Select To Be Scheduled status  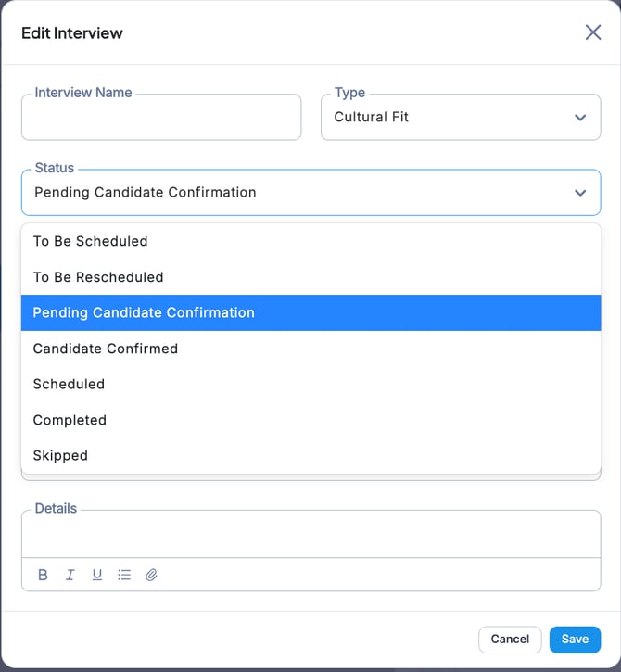(90, 241)
